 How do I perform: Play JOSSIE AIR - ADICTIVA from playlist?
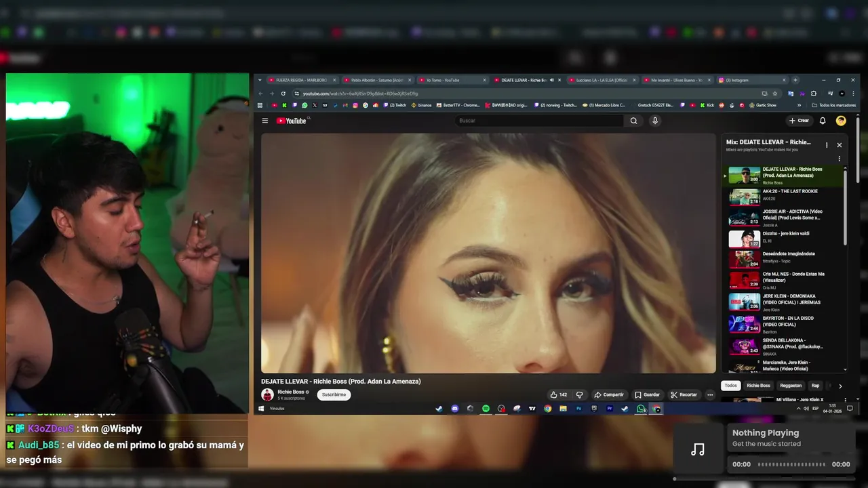point(784,218)
